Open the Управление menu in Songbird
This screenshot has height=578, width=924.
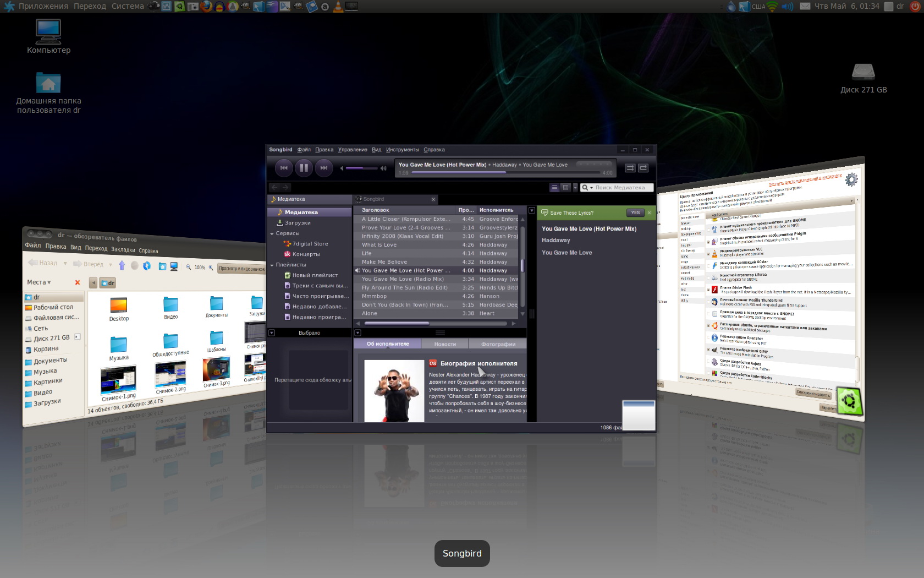(353, 150)
